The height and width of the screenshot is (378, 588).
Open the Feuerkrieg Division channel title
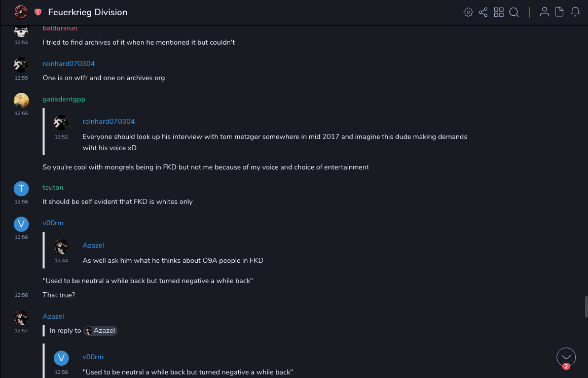[88, 12]
